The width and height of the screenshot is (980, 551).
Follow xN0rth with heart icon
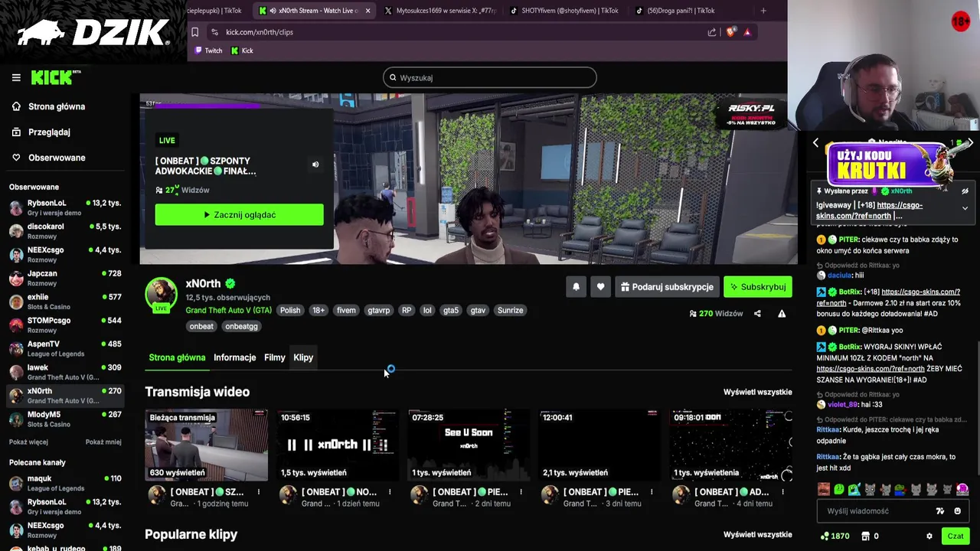pyautogui.click(x=600, y=287)
